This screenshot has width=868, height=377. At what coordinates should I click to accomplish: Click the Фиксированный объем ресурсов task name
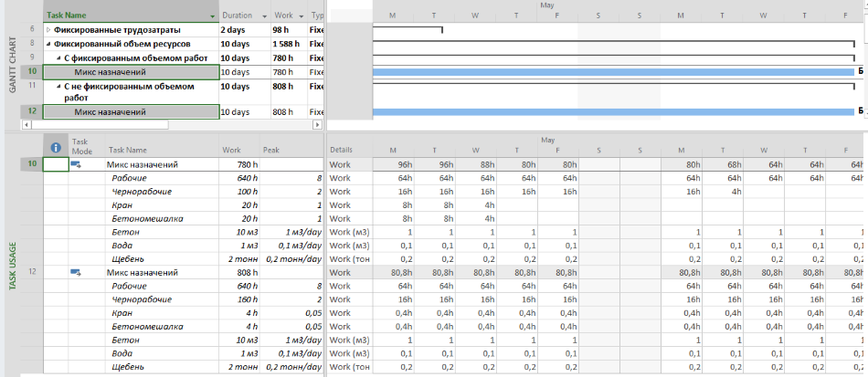click(122, 44)
